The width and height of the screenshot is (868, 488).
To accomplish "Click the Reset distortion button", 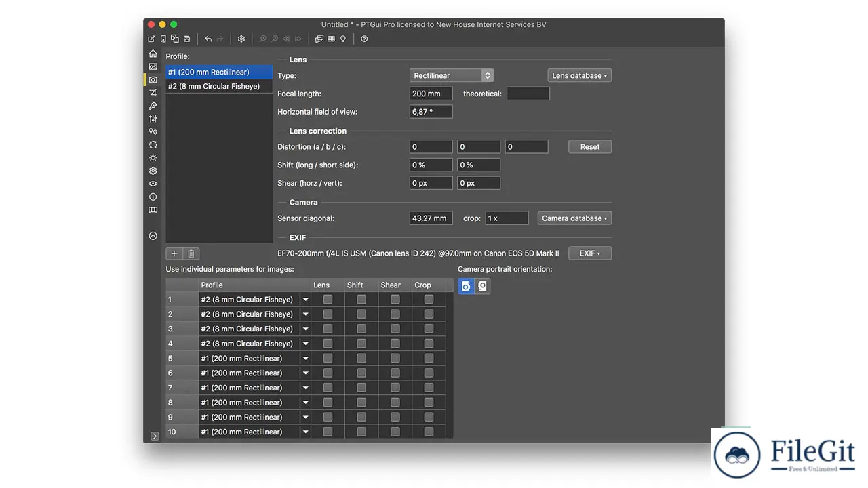I will point(590,147).
